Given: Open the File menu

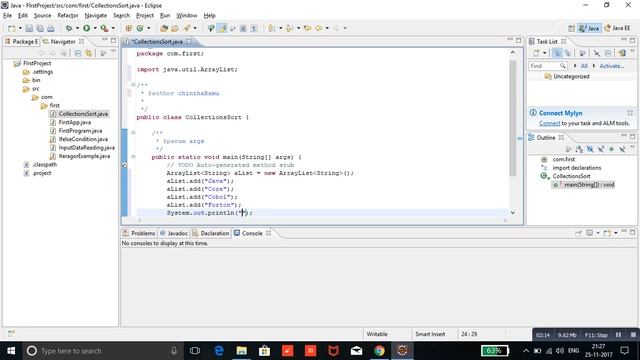Looking at the screenshot, I should click(x=7, y=16).
